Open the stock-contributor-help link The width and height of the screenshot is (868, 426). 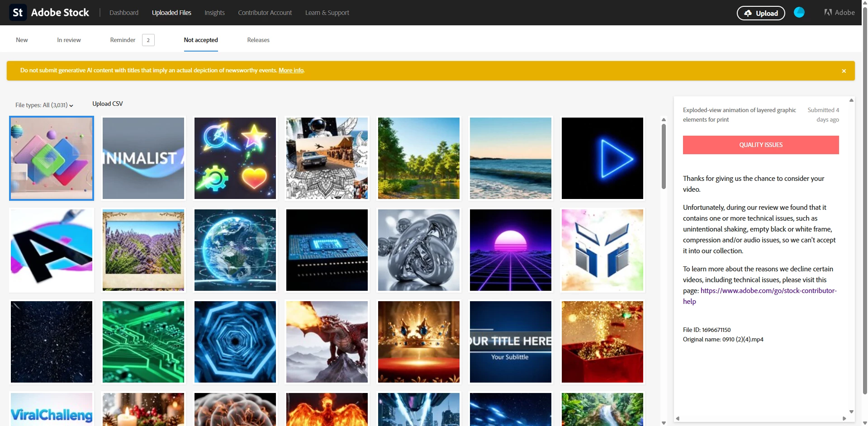[760, 296]
